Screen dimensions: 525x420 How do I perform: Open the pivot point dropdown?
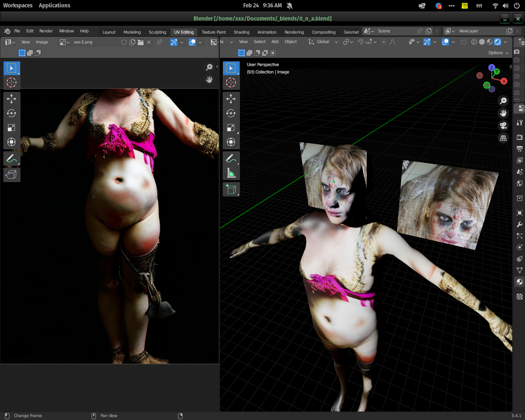[x=348, y=42]
